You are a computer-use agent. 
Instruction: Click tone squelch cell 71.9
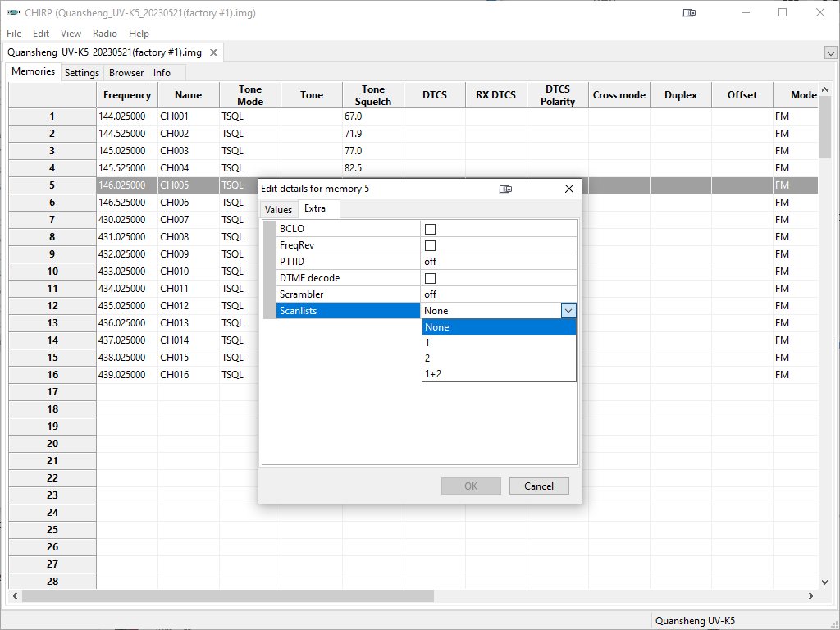(x=373, y=134)
